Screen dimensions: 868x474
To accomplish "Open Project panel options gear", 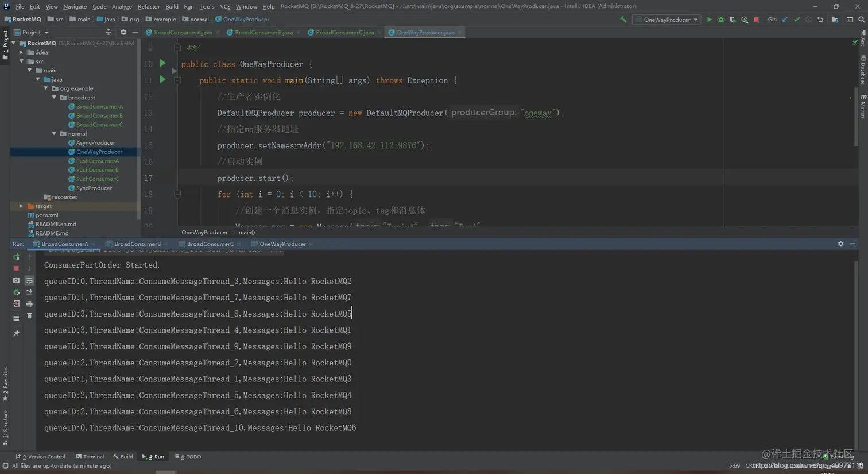I will [123, 33].
